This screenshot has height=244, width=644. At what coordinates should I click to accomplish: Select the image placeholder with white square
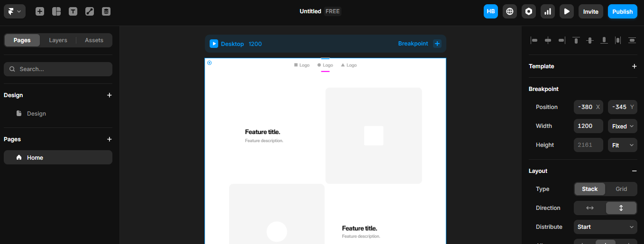[374, 136]
